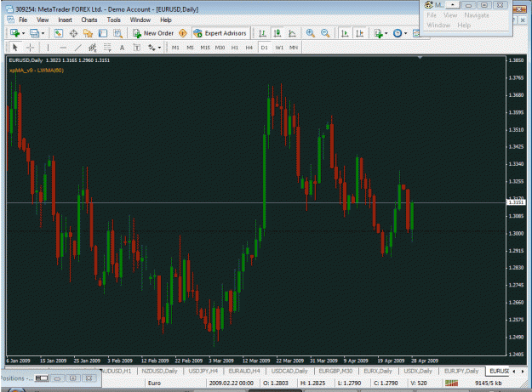
Task: Click the New Order button
Action: click(x=153, y=33)
